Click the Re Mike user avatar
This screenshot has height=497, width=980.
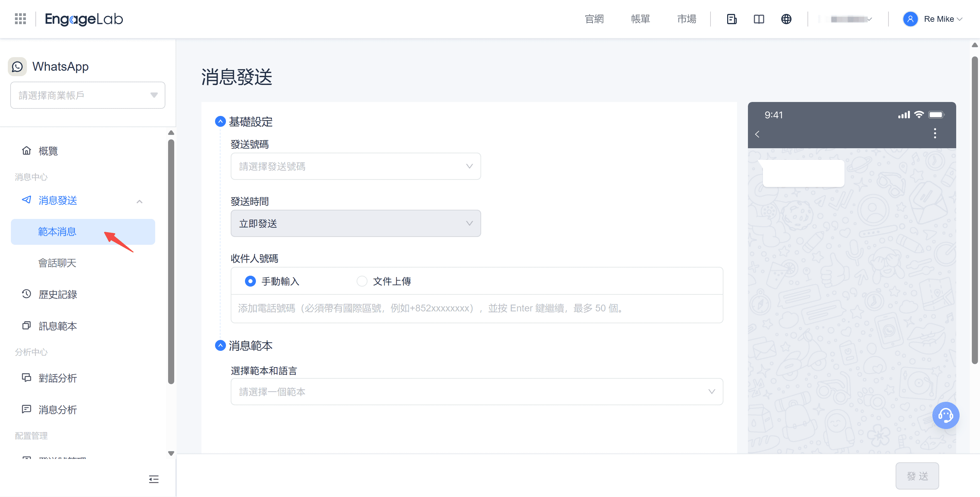coord(910,19)
